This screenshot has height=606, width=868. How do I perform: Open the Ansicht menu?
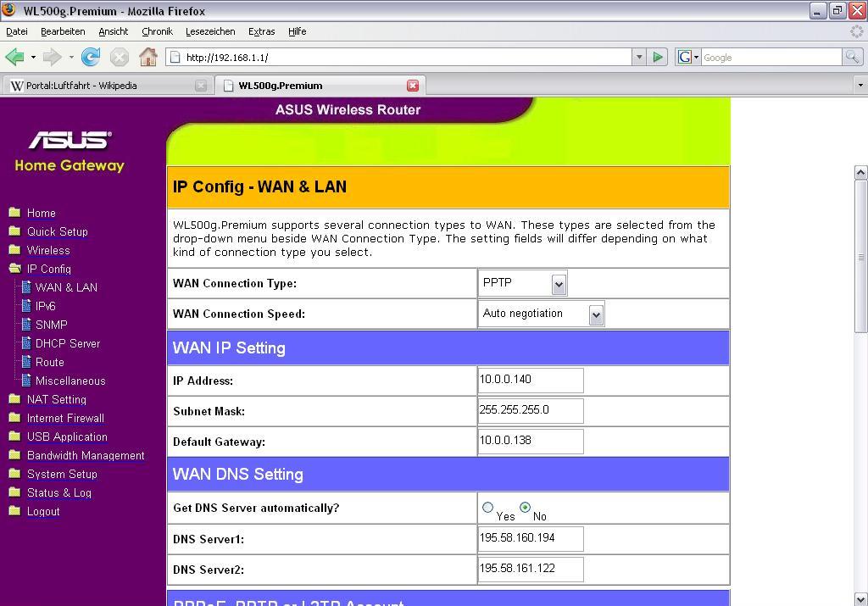113,31
